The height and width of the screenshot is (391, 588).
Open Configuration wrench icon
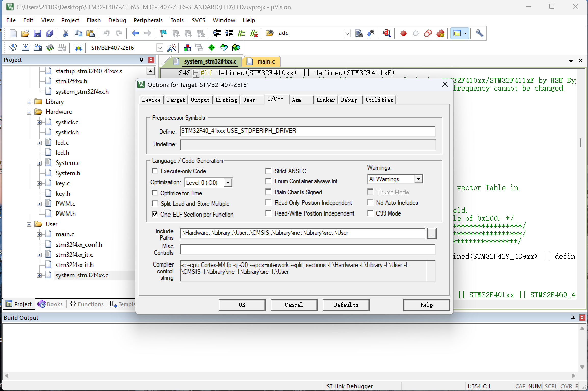tap(479, 33)
